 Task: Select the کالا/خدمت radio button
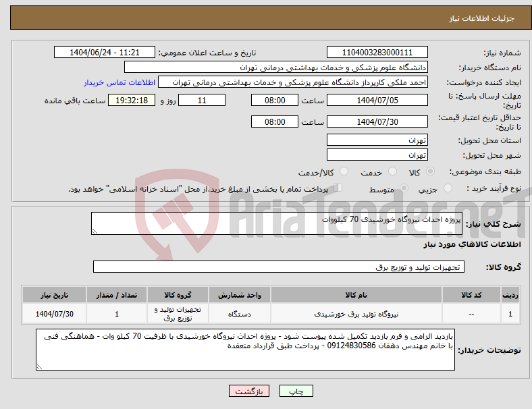(x=344, y=171)
